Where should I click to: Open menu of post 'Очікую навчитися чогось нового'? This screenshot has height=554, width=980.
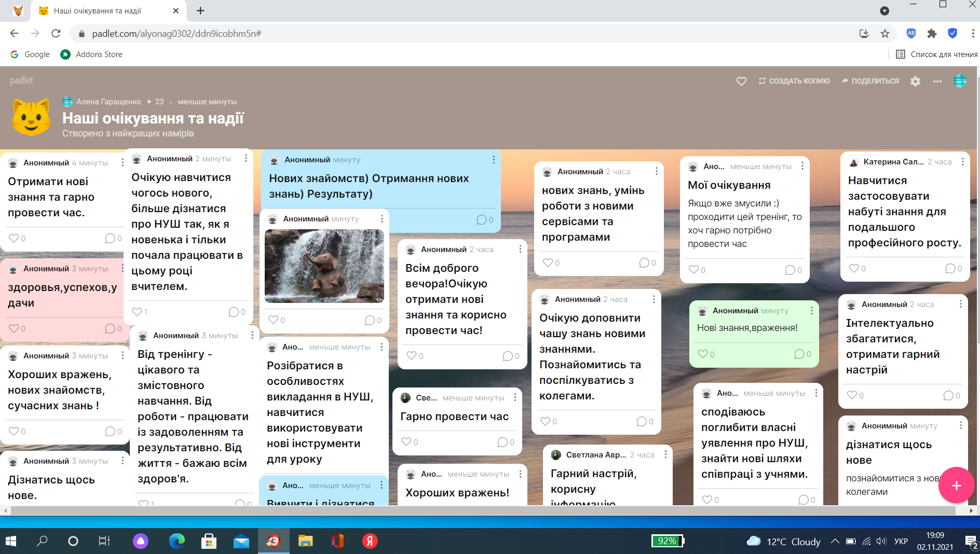pyautogui.click(x=246, y=158)
